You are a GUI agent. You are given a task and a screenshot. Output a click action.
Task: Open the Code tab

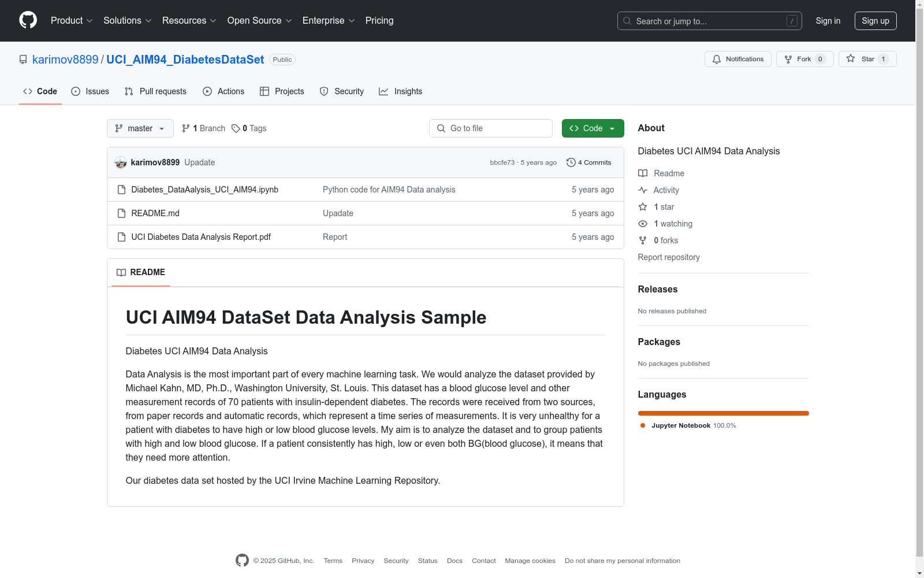click(40, 91)
